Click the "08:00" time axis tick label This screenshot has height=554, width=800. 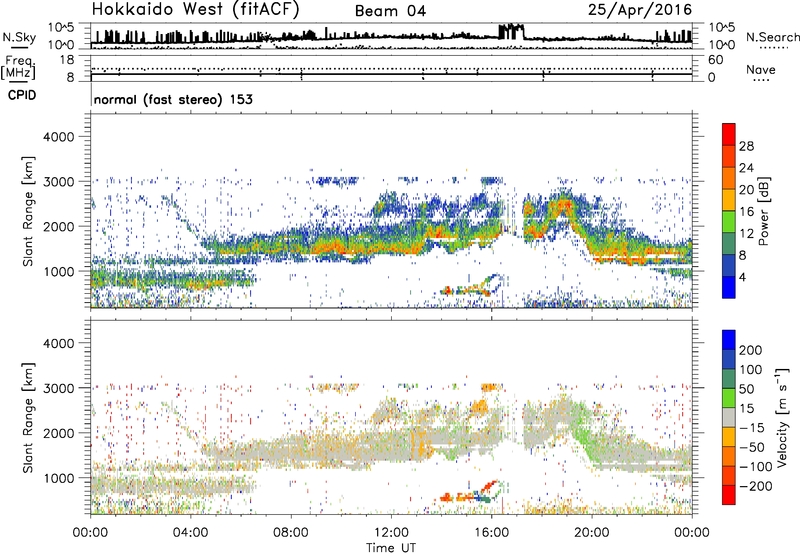[x=291, y=533]
